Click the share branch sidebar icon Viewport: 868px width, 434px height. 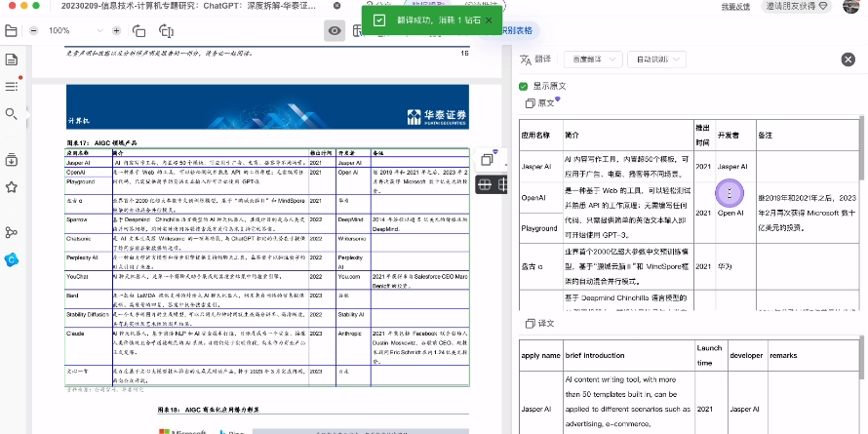click(x=11, y=232)
